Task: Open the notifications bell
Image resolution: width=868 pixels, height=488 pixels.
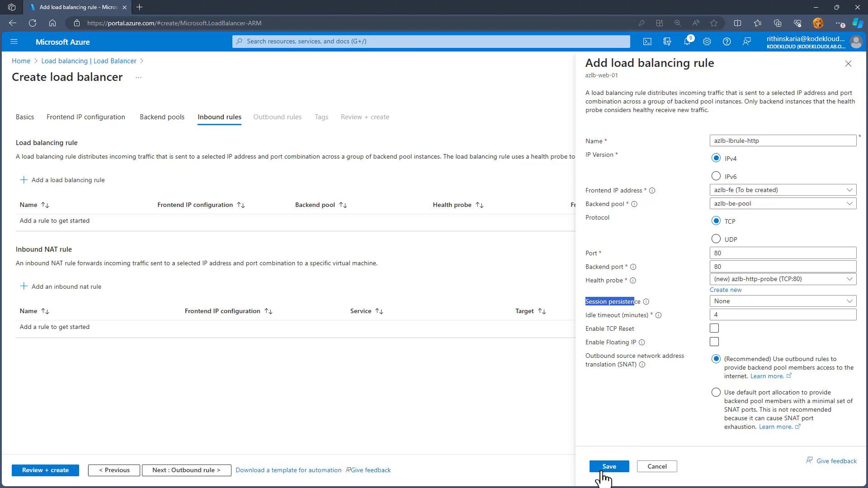Action: 687,42
